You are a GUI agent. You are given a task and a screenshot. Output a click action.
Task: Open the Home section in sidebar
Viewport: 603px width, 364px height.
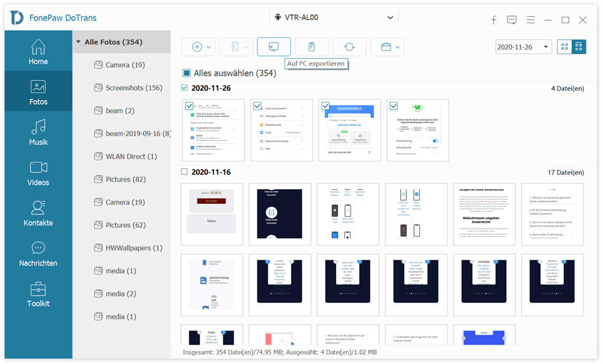coord(38,51)
